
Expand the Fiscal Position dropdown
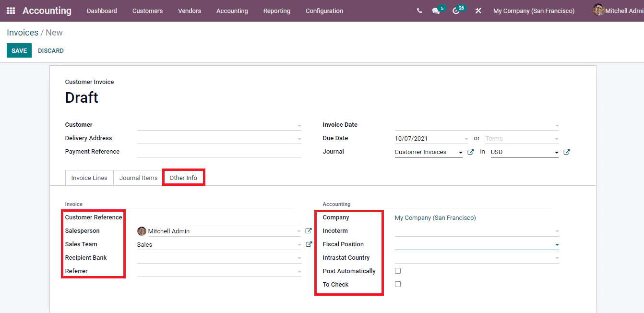pyautogui.click(x=557, y=244)
